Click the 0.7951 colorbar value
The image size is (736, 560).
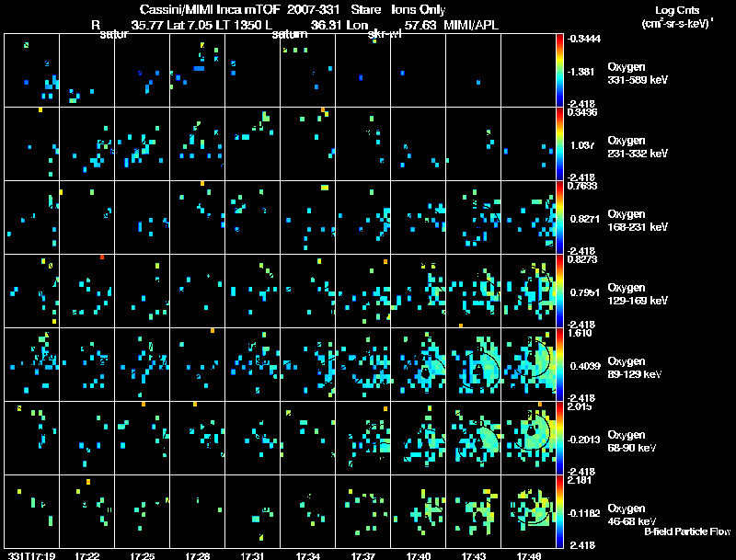tap(585, 292)
